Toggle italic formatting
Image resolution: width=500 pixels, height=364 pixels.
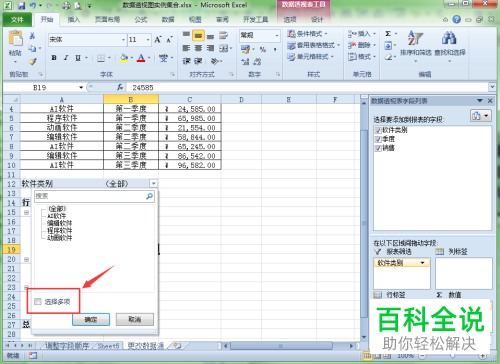66,58
